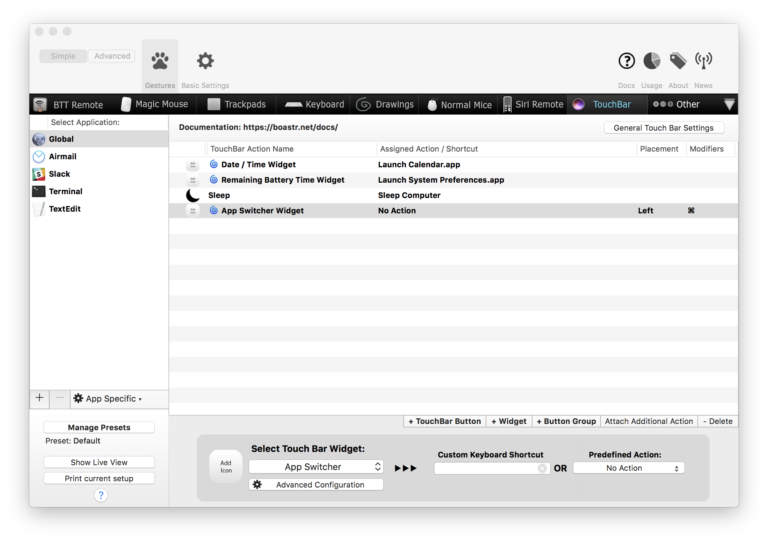View Usage pie chart icon
The height and width of the screenshot is (542, 768).
pyautogui.click(x=652, y=62)
